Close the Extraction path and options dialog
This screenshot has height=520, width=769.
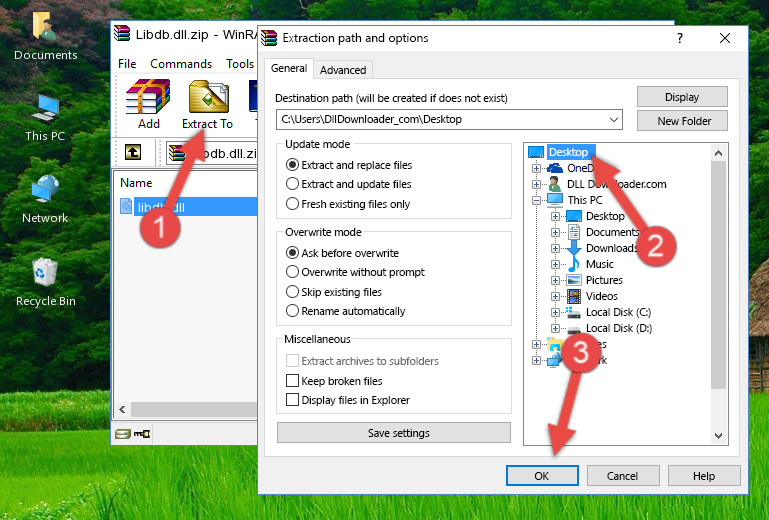tap(725, 38)
